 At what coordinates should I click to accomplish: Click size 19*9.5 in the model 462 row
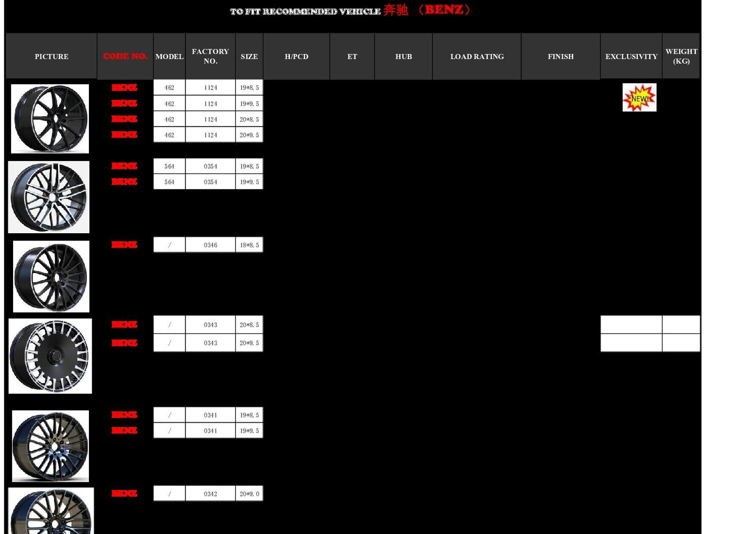[x=249, y=104]
